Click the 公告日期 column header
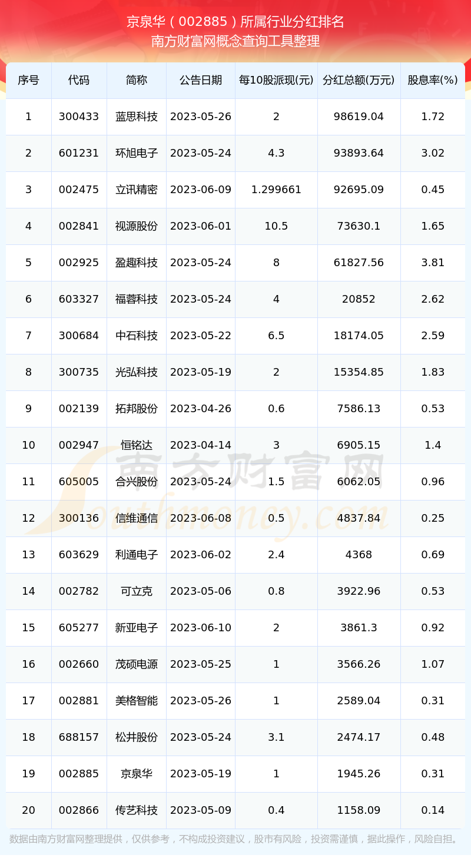471x868 pixels. [x=201, y=80]
